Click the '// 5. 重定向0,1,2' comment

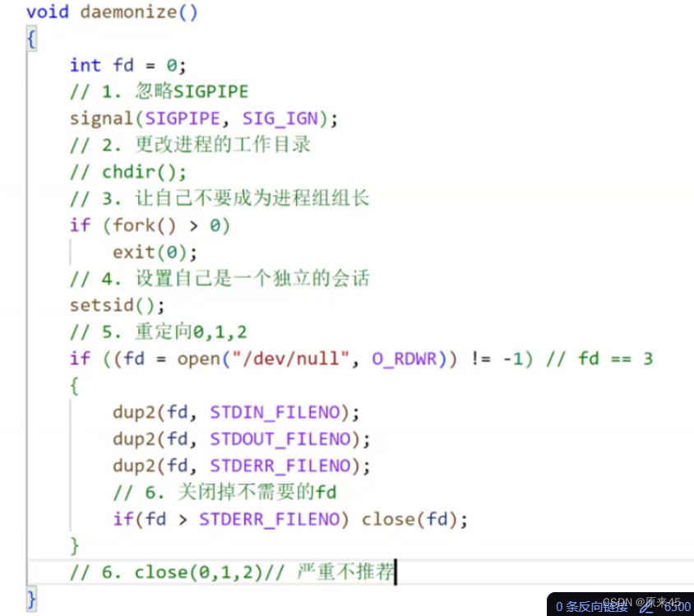[x=158, y=332]
